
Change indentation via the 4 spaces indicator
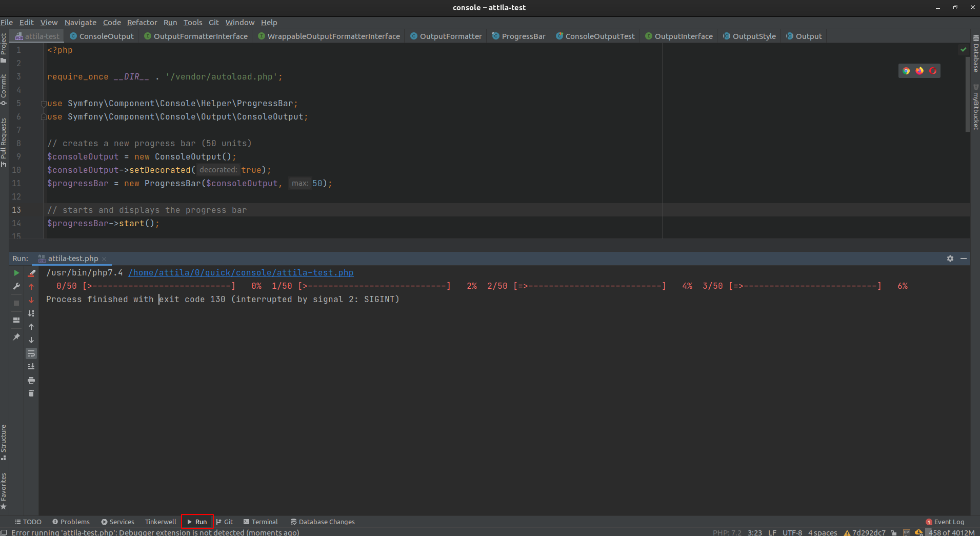[823, 532]
